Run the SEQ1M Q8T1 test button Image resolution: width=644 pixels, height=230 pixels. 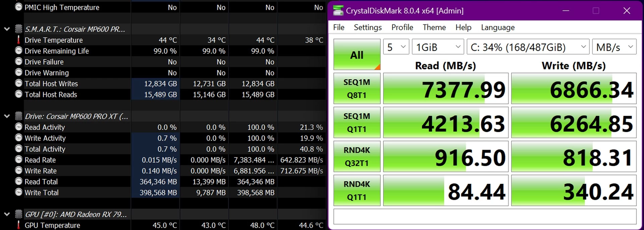pyautogui.click(x=357, y=89)
